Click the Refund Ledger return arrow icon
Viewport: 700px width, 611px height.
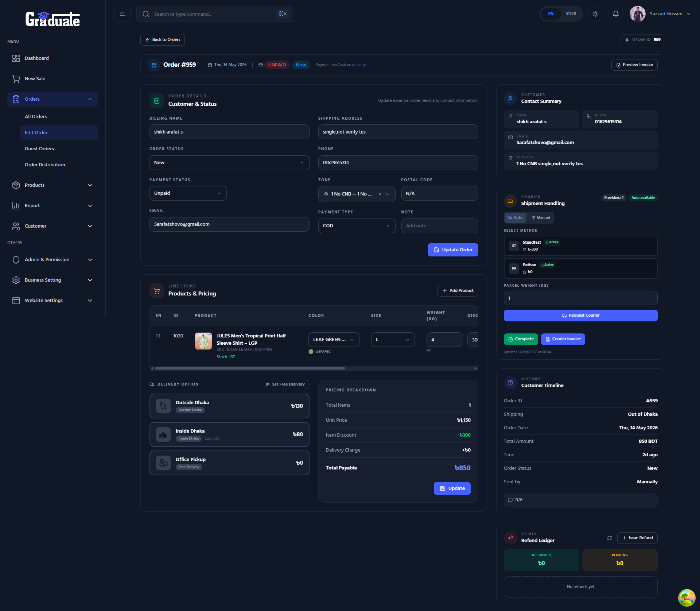pos(510,538)
